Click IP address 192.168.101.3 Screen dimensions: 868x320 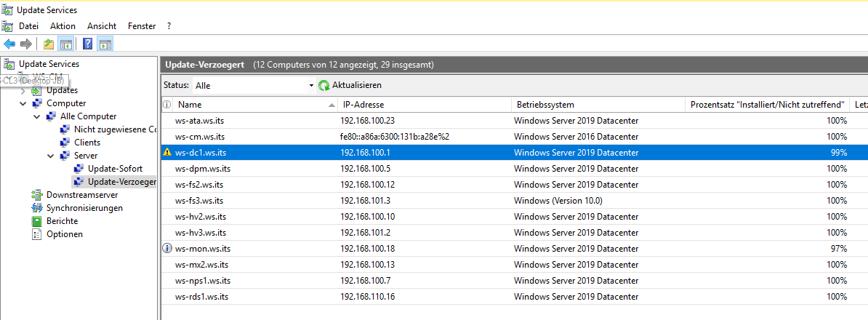[366, 201]
